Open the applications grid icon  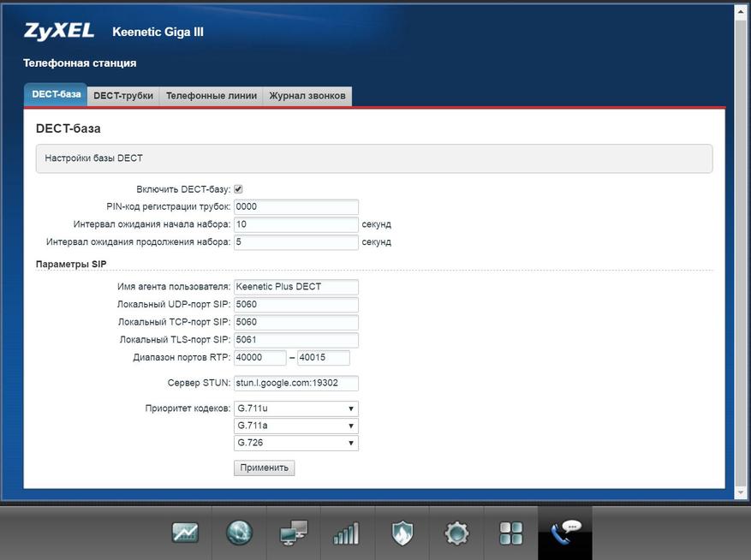point(510,533)
